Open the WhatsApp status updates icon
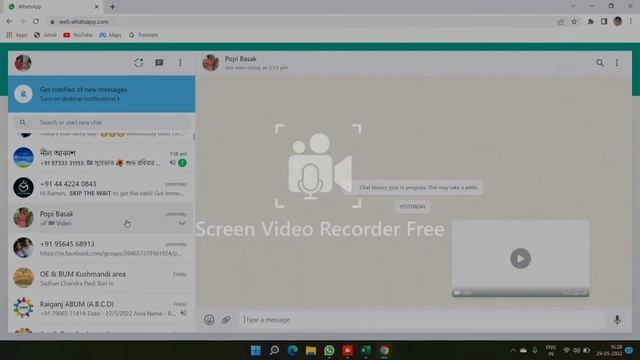 click(x=139, y=63)
